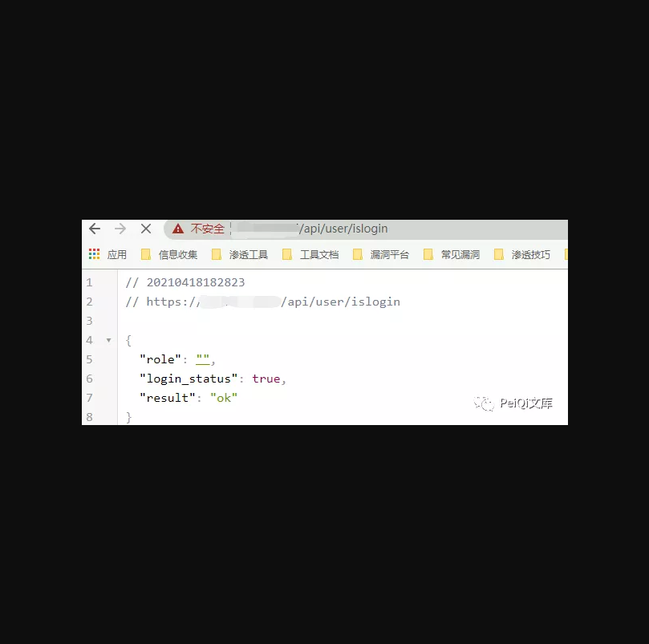The height and width of the screenshot is (644, 649).
Task: Click the https URL comment on line 2
Action: [x=263, y=302]
